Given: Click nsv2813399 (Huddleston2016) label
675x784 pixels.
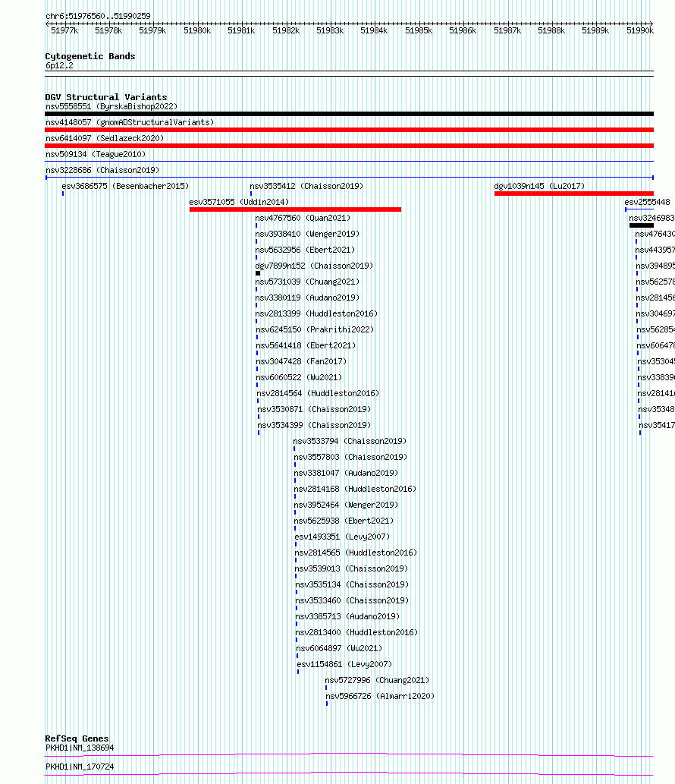Looking at the screenshot, I should click(x=316, y=314).
